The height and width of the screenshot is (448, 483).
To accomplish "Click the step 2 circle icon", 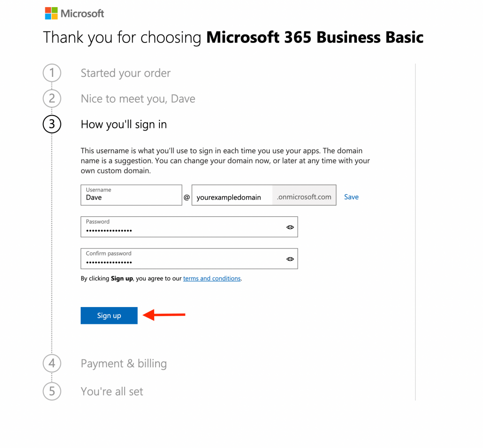I will (52, 99).
